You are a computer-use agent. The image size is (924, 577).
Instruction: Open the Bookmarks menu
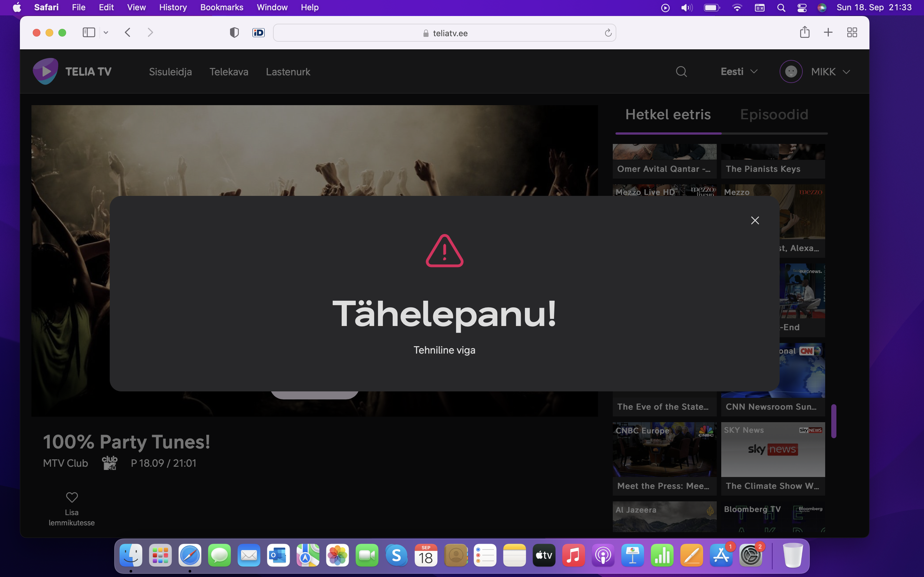pos(221,7)
